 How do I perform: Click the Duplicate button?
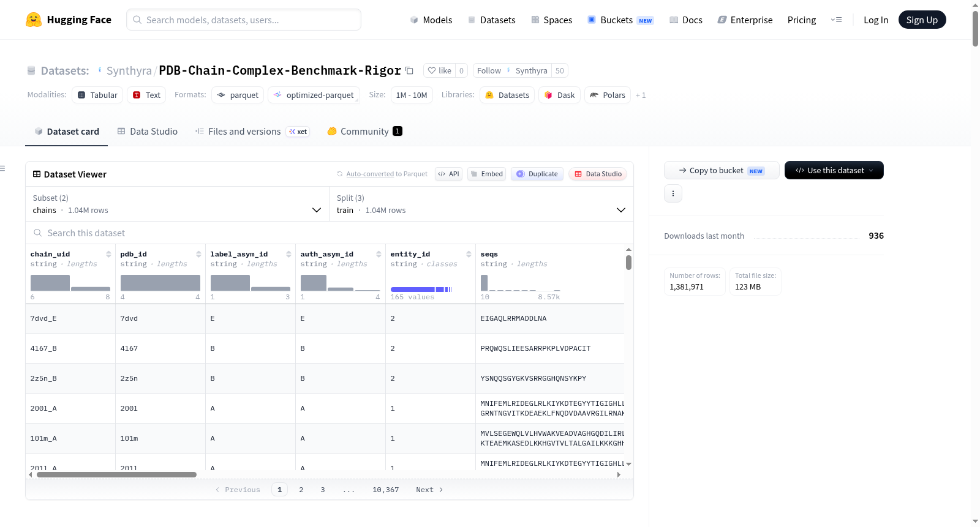click(537, 174)
